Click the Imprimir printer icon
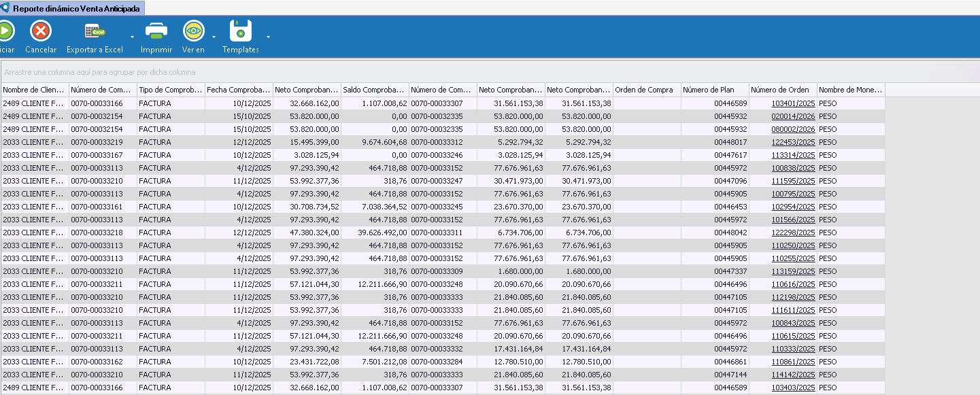Screen dimensions: 980x395 coord(156,31)
